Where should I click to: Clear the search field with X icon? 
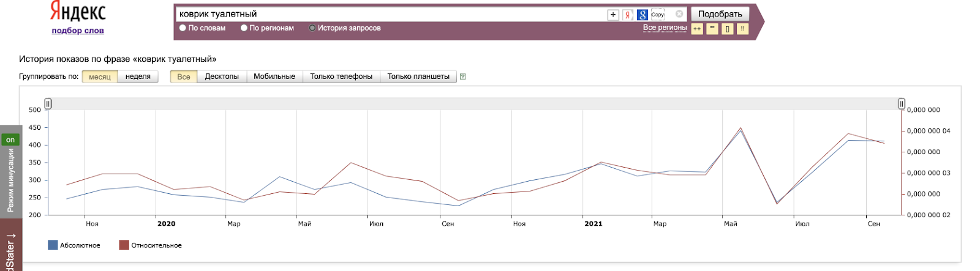coord(679,14)
